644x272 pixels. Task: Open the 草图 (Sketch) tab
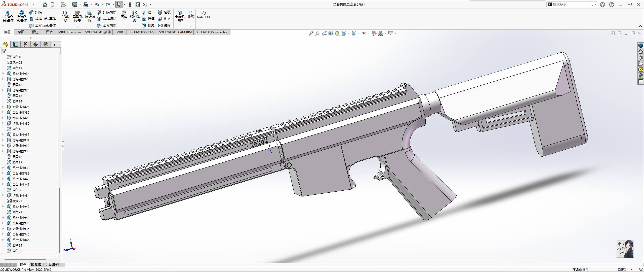21,32
